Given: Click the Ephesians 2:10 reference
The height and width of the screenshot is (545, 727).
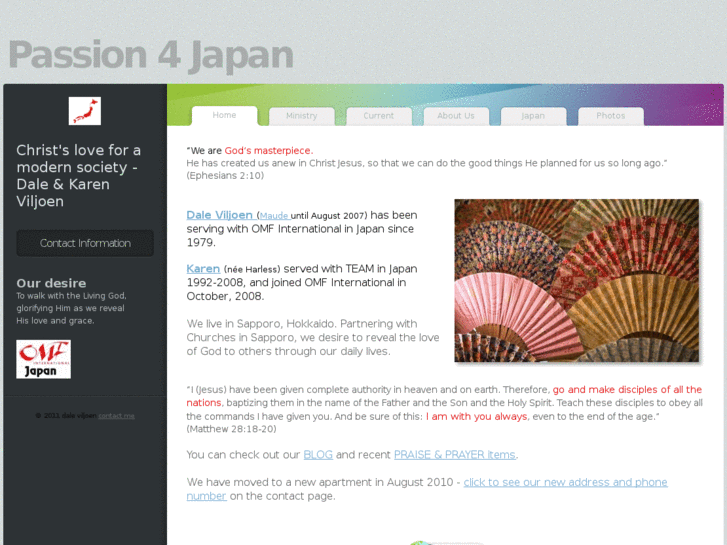Looking at the screenshot, I should pyautogui.click(x=225, y=176).
